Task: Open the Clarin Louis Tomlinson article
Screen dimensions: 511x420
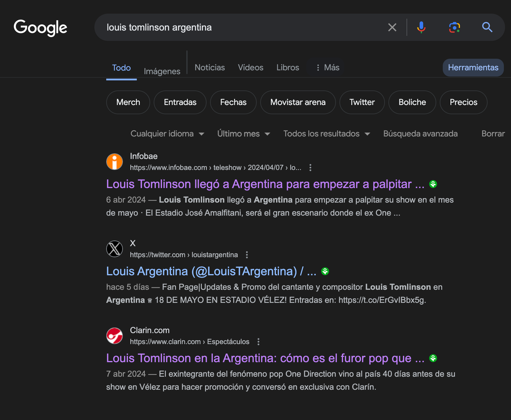Action: [265, 358]
